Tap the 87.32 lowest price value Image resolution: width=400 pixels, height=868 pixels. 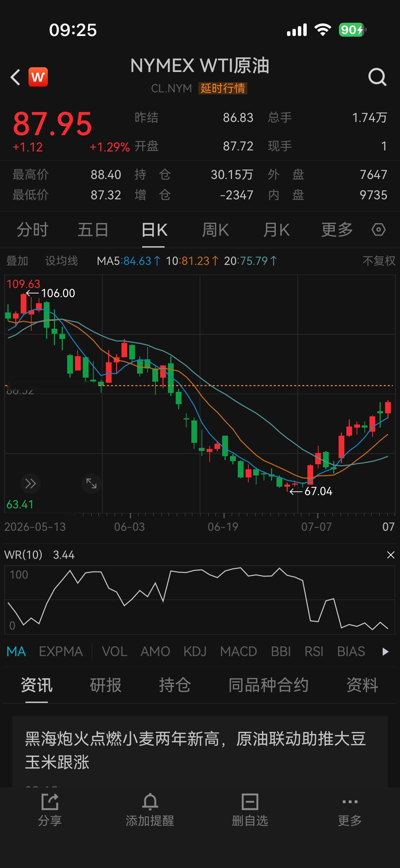coord(106,195)
